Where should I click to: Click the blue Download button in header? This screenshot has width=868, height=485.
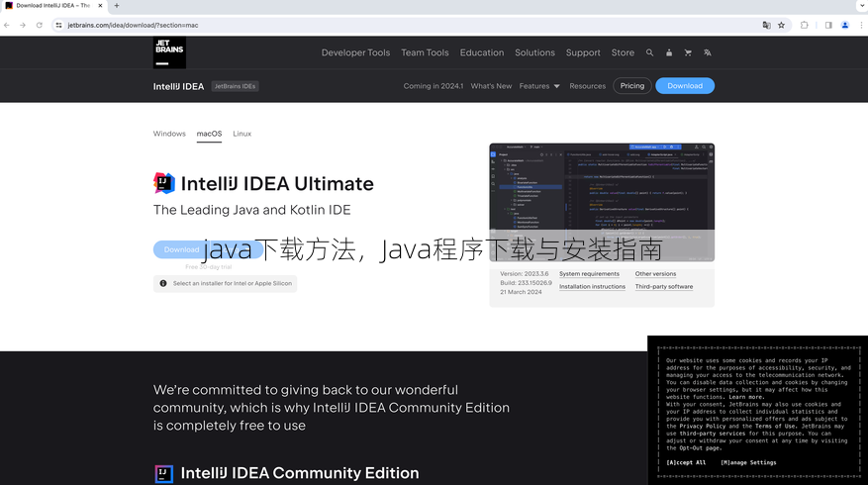click(x=685, y=86)
